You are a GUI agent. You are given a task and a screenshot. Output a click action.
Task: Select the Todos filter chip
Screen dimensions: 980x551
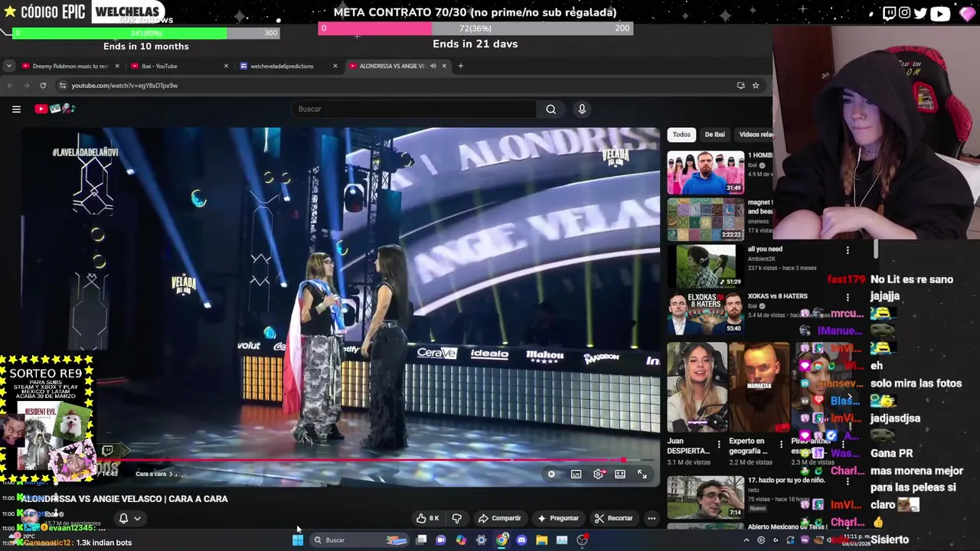681,135
